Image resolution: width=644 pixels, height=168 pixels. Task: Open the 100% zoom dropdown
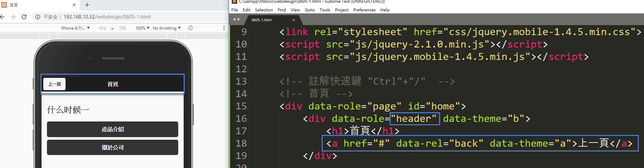pos(142,28)
